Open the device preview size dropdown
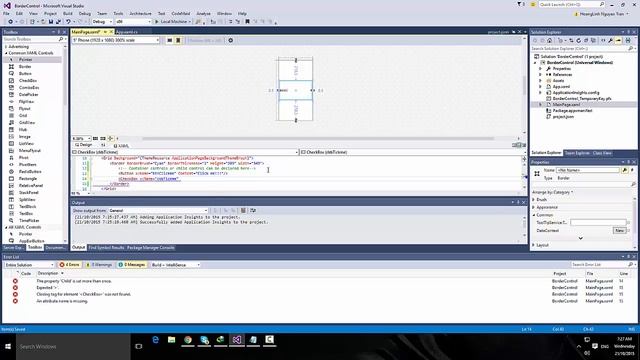 pos(116,40)
